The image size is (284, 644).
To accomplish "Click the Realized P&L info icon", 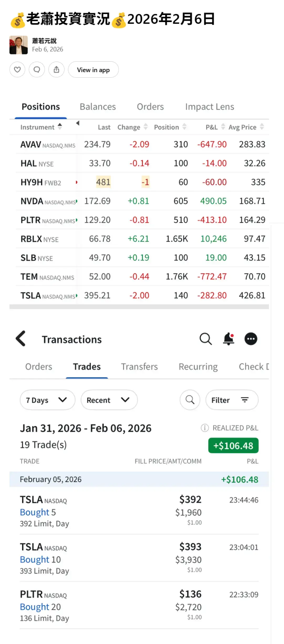I will coord(205,428).
